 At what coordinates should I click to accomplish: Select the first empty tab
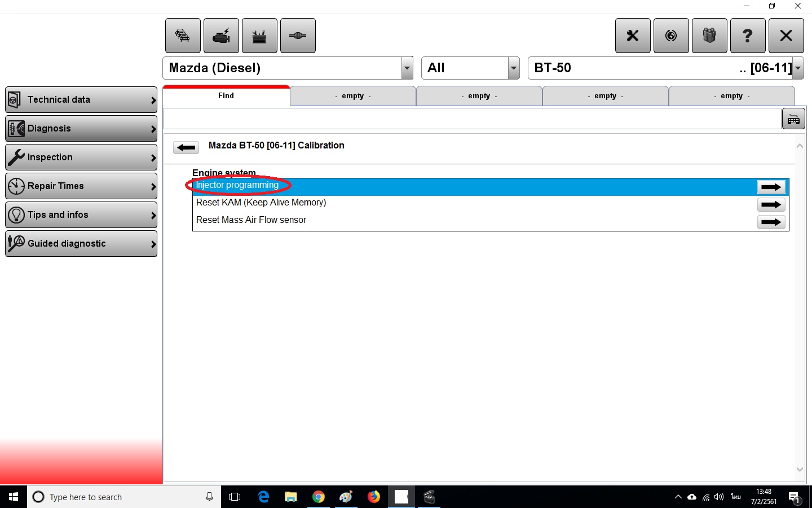tap(353, 96)
